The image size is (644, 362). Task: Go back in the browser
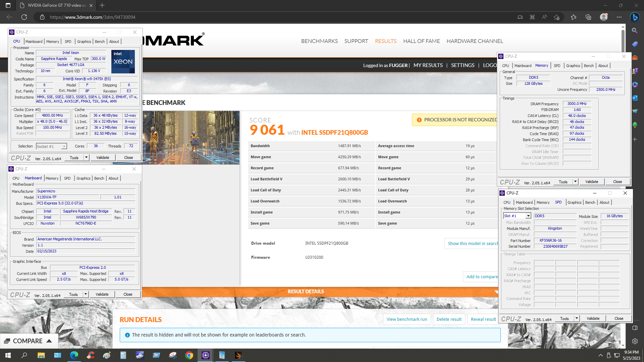pos(9,17)
